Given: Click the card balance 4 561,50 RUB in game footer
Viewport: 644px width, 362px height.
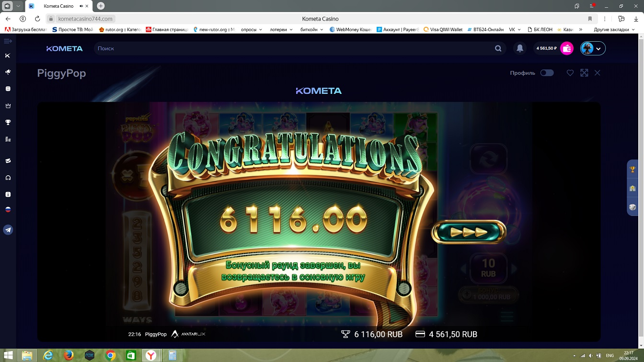Looking at the screenshot, I should tap(447, 334).
